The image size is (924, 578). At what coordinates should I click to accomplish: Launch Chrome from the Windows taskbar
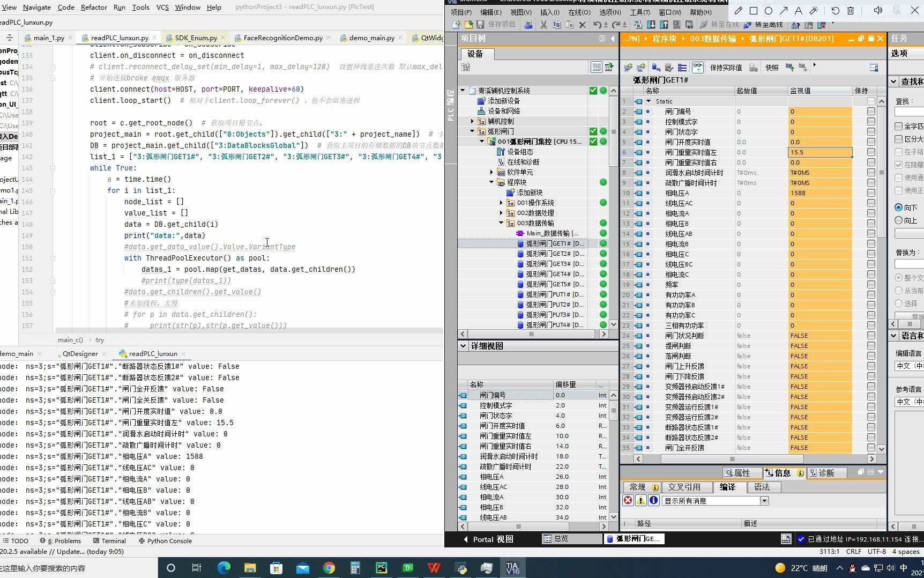[329, 568]
